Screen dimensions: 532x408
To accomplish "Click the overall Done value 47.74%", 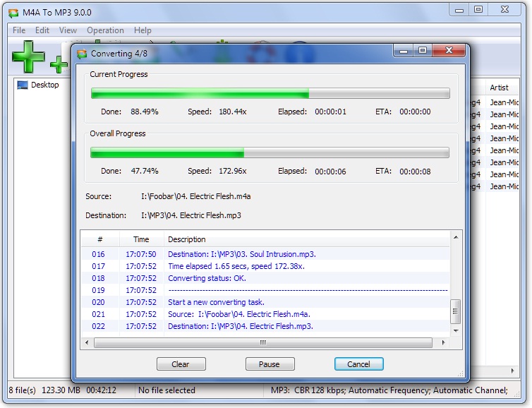I will tap(145, 171).
